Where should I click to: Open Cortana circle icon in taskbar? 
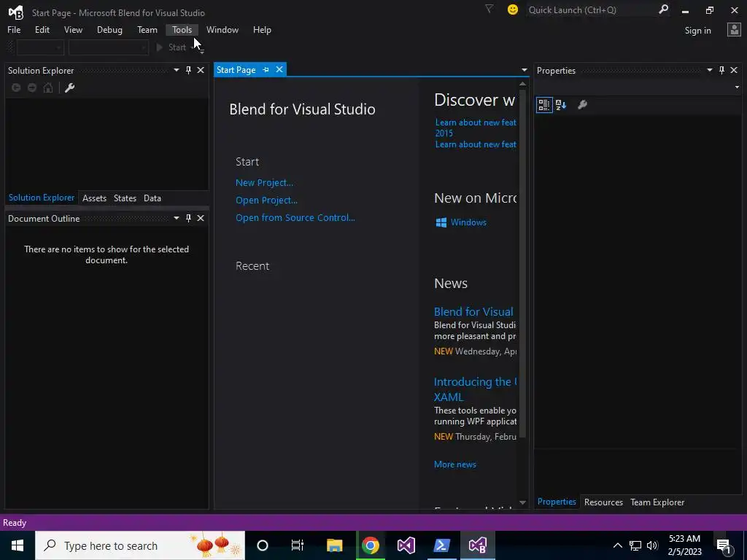pos(263,545)
